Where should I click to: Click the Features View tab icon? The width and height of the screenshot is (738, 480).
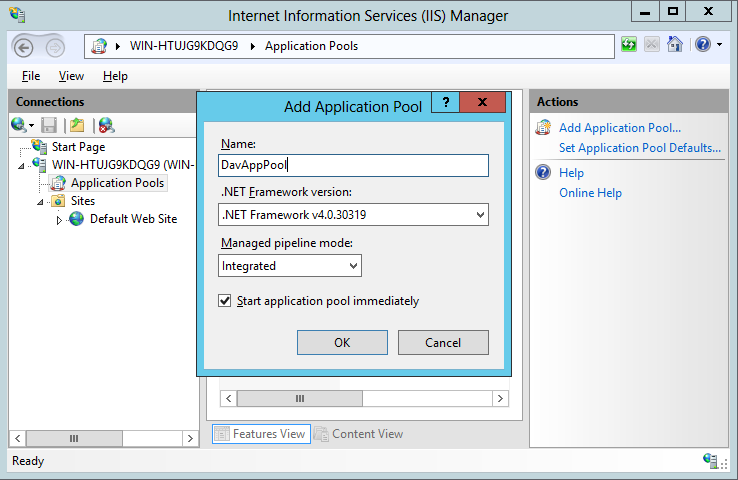coord(222,434)
